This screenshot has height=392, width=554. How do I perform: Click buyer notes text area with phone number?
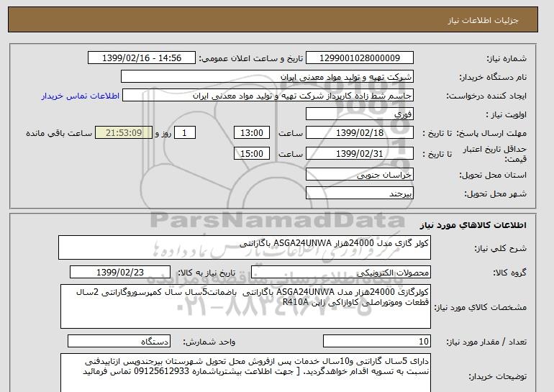245,373
